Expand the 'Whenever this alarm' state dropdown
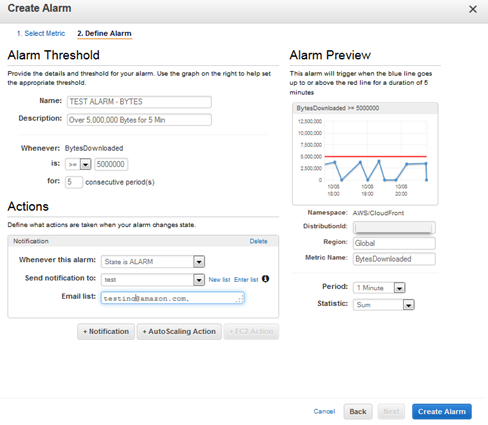The image size is (488, 425). (153, 262)
